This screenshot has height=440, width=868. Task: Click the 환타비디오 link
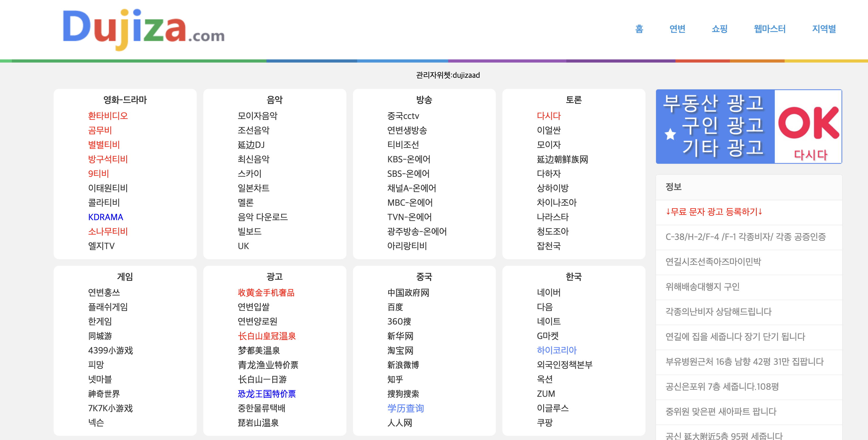coord(108,116)
